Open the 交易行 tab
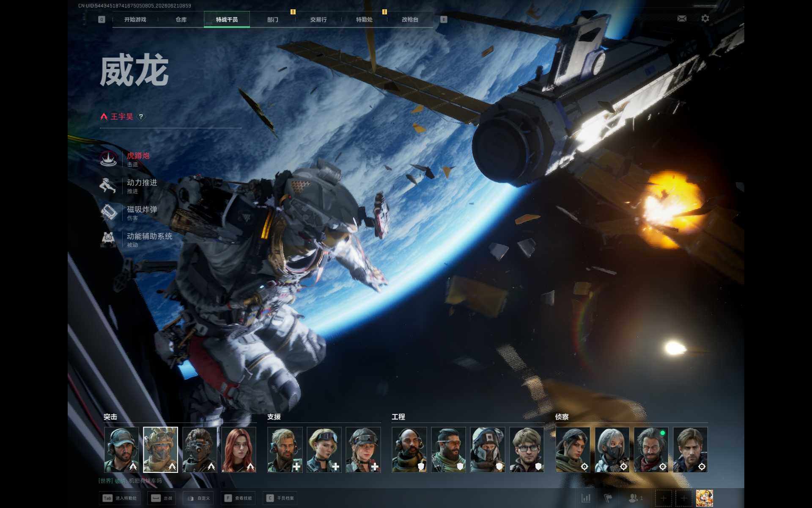812x508 pixels. pyautogui.click(x=318, y=19)
